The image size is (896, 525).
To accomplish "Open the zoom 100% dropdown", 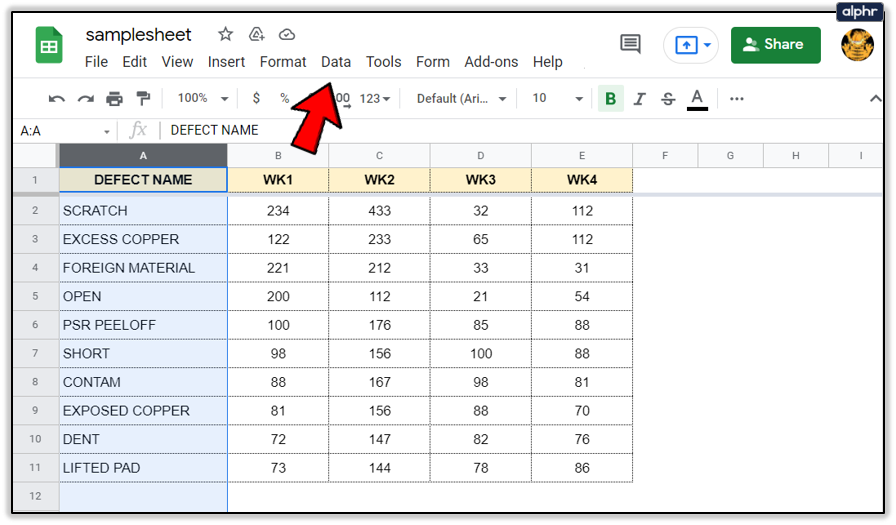I will (203, 98).
